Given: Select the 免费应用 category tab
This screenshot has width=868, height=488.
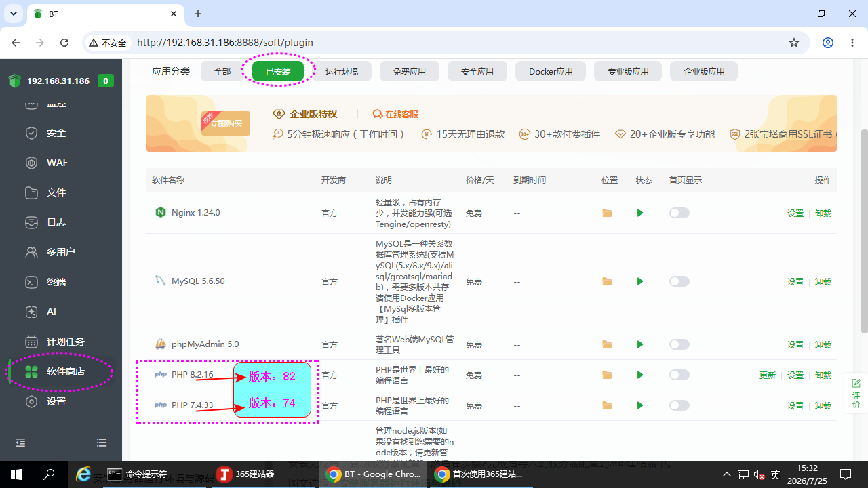Looking at the screenshot, I should pyautogui.click(x=410, y=71).
